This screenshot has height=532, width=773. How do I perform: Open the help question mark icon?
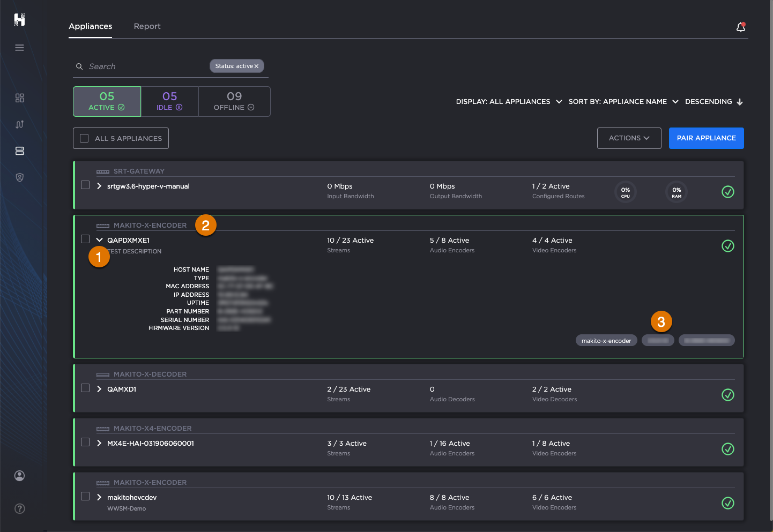pos(20,508)
